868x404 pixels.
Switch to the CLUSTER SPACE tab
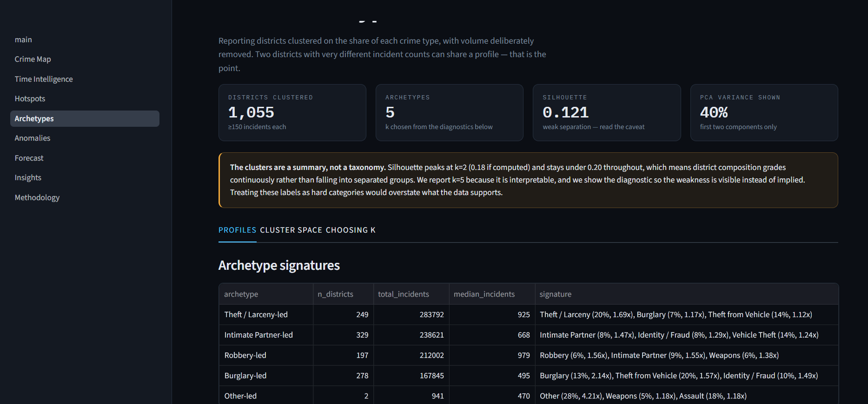pyautogui.click(x=291, y=230)
